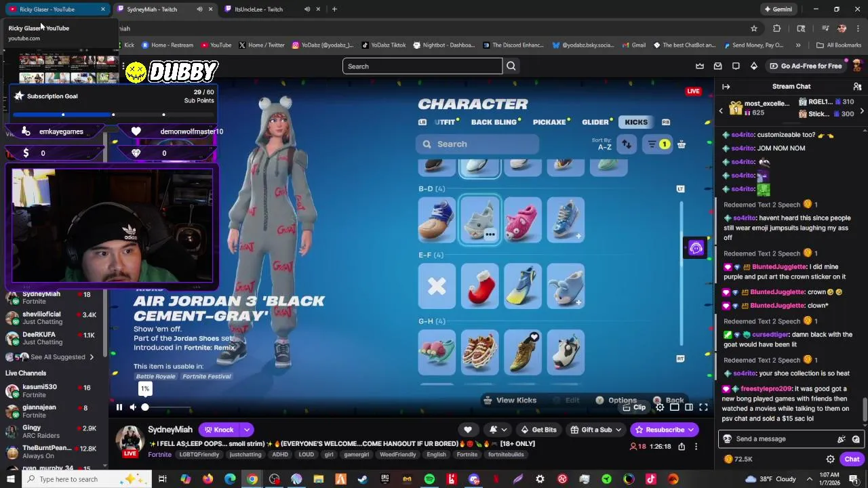Open SydneyMiah channel name link
Image resolution: width=868 pixels, height=488 pixels.
(x=170, y=430)
